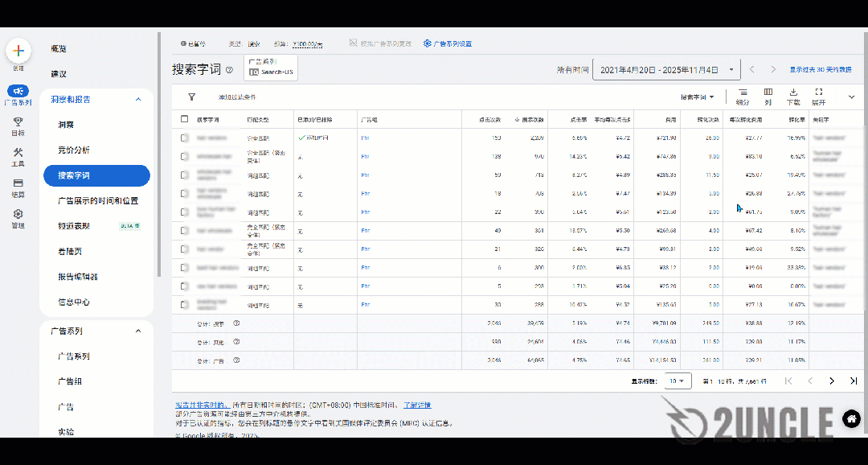Open the filter funnel icon above the table
The image size is (868, 465).
[190, 97]
